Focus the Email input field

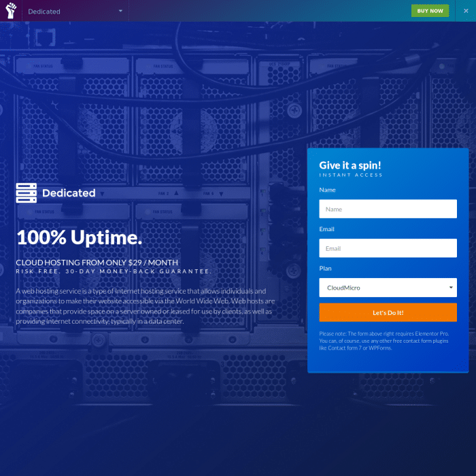pyautogui.click(x=388, y=248)
